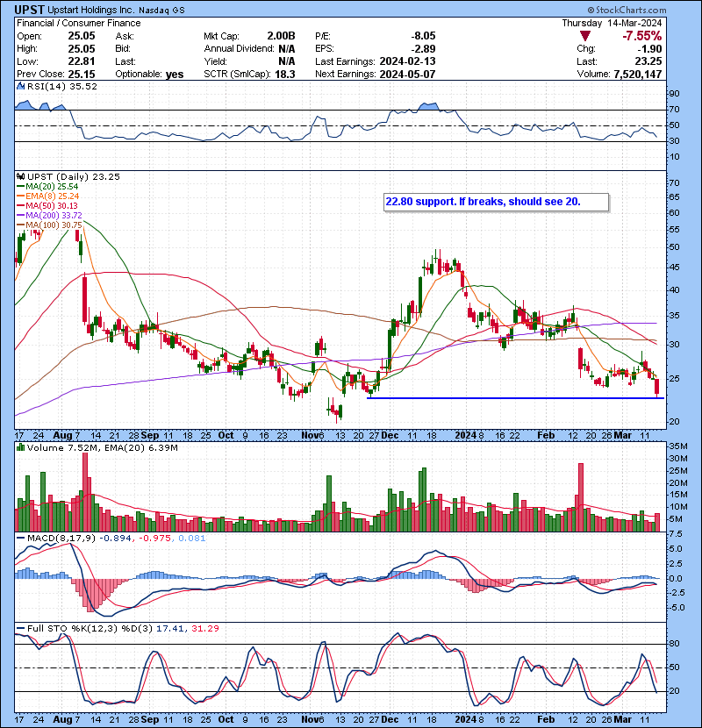Click the Next Earnings 2024-05-07 date
This screenshot has width=702, height=728.
point(407,74)
